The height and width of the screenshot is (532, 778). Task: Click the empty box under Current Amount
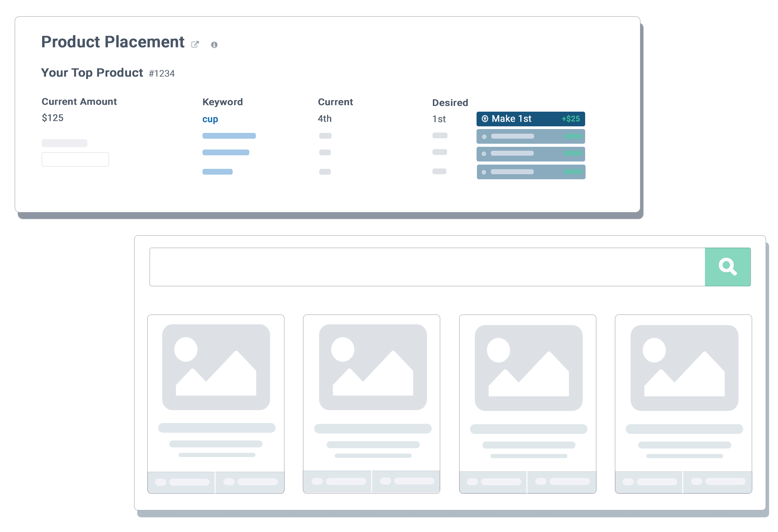[75, 159]
